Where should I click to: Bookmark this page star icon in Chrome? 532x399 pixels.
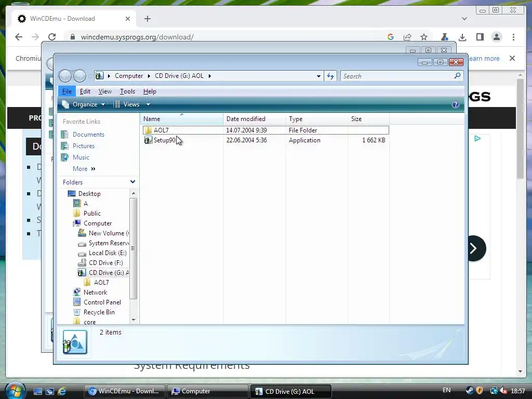(x=424, y=37)
